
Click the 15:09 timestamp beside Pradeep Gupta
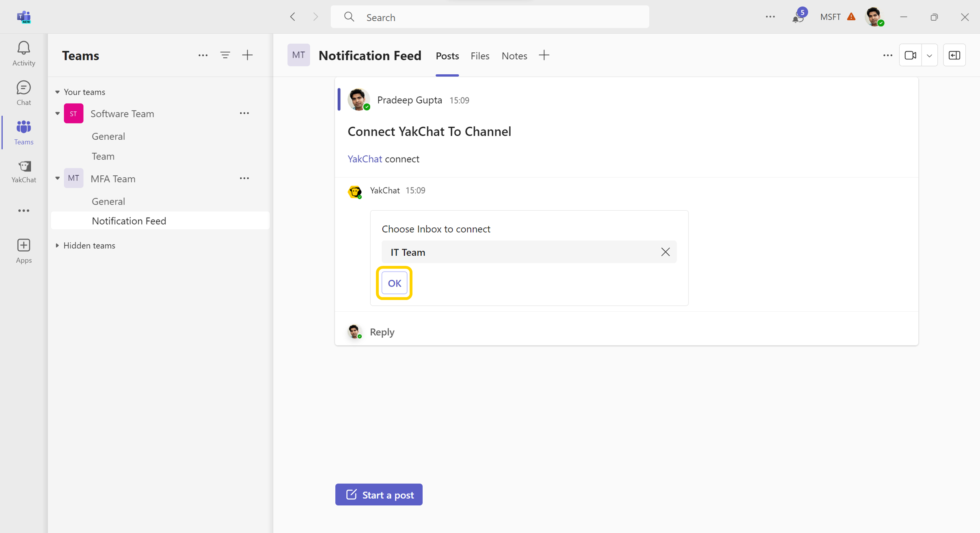click(459, 100)
